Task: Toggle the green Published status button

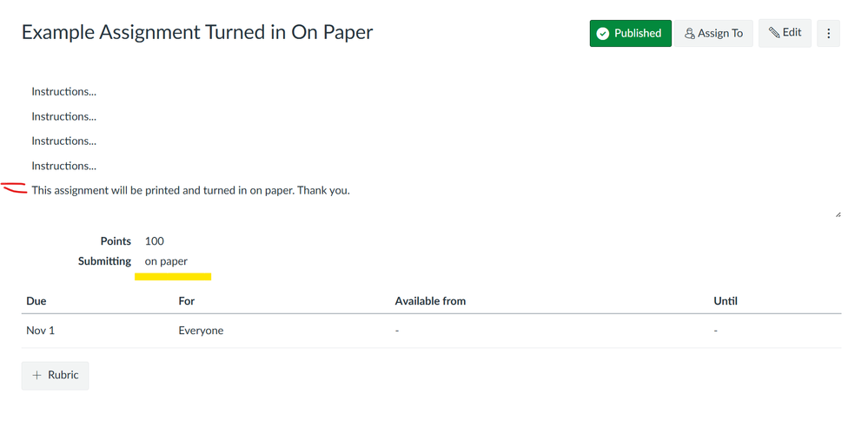Action: [630, 33]
